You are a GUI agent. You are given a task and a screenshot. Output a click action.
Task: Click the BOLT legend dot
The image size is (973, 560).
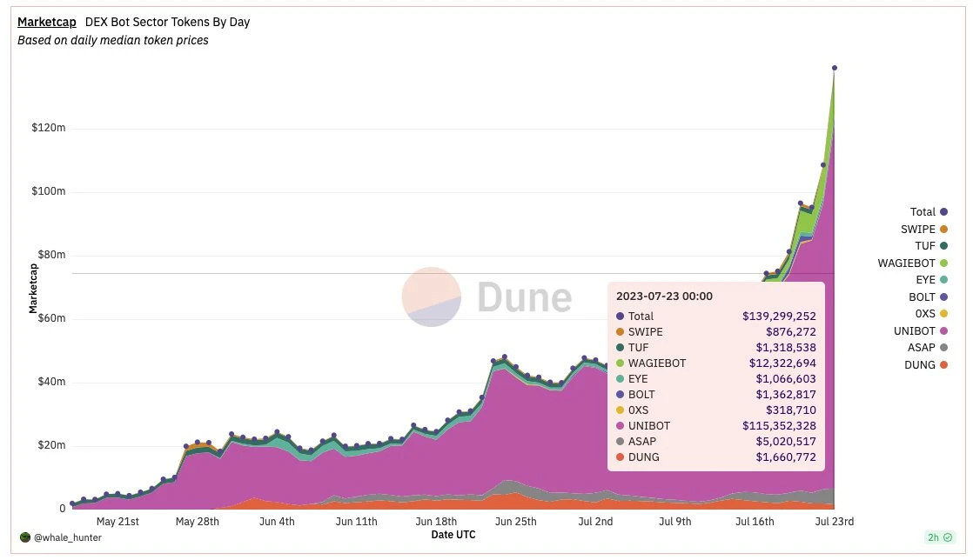pyautogui.click(x=943, y=297)
